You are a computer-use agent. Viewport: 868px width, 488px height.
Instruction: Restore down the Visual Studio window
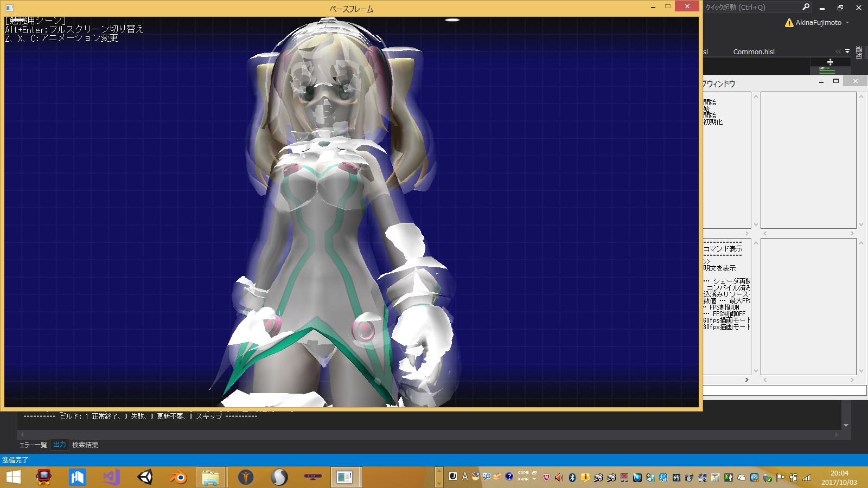(x=840, y=8)
